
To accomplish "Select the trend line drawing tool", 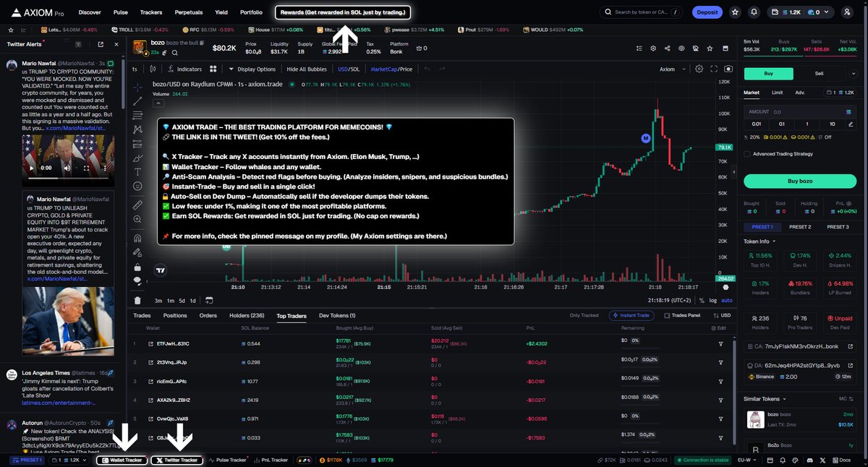I will click(x=137, y=100).
